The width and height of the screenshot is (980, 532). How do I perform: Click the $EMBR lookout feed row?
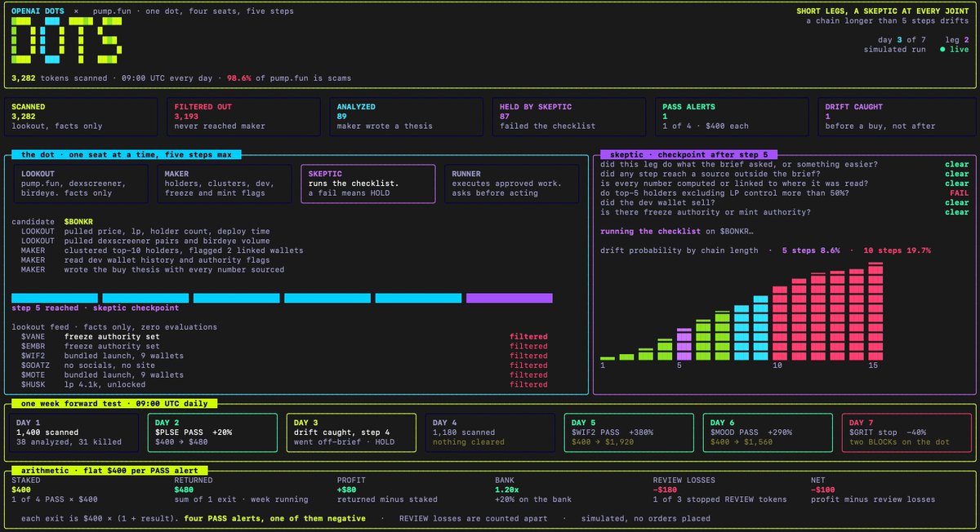click(284, 346)
